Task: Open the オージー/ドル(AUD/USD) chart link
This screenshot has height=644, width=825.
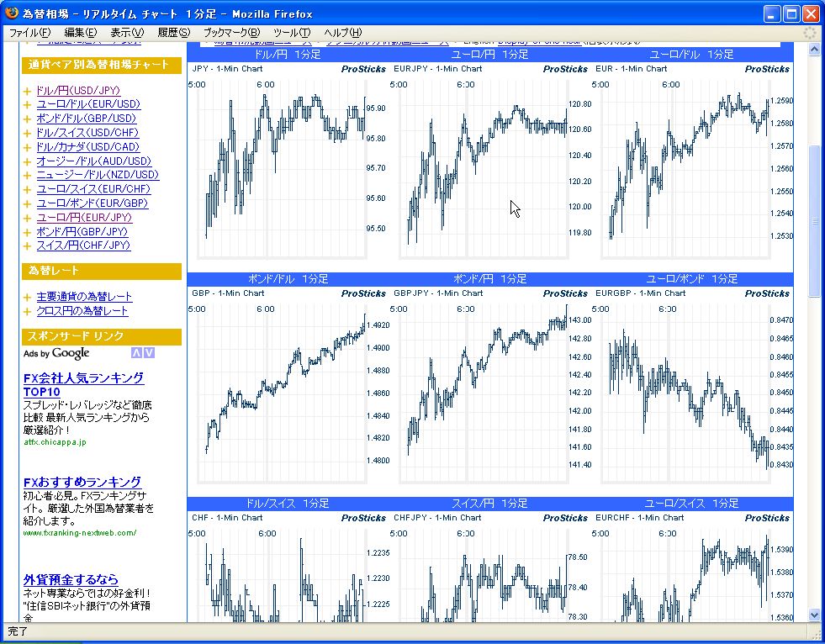Action: point(93,161)
